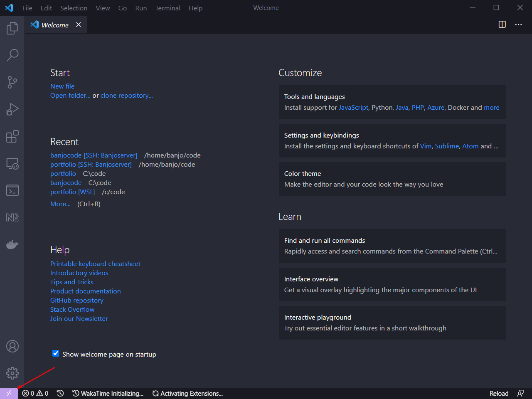Close the Welcome tab
This screenshot has width=532, height=399.
79,25
